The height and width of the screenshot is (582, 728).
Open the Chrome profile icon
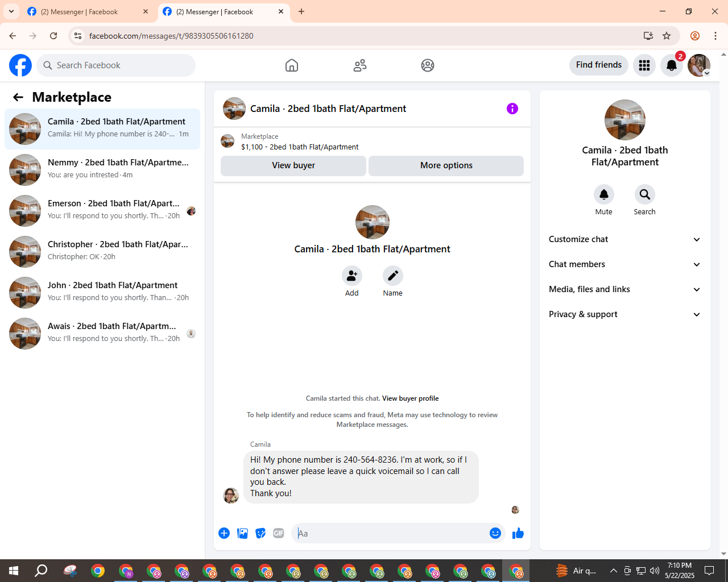[x=695, y=36]
